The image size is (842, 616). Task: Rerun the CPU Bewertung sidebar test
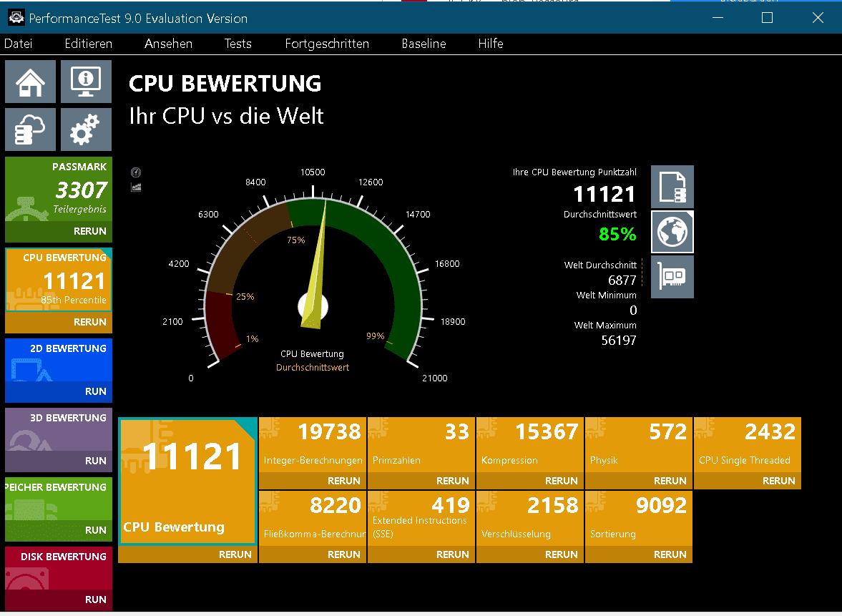[59, 322]
